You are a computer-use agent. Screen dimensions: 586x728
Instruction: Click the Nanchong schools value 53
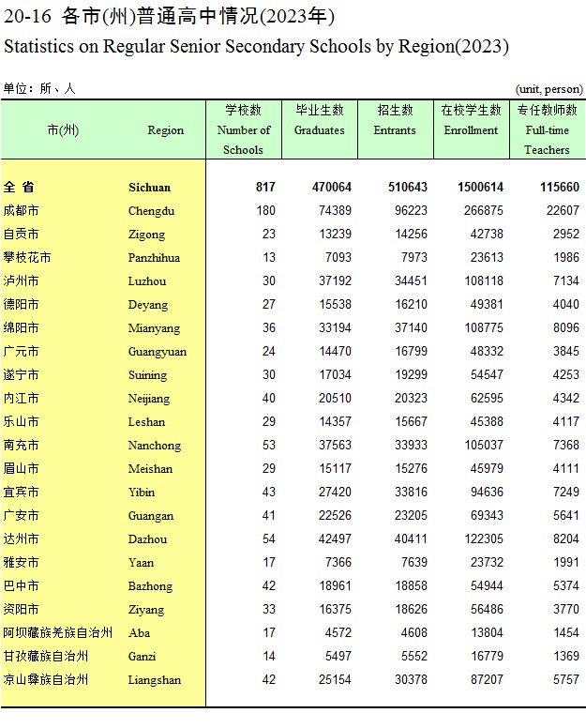pos(269,446)
